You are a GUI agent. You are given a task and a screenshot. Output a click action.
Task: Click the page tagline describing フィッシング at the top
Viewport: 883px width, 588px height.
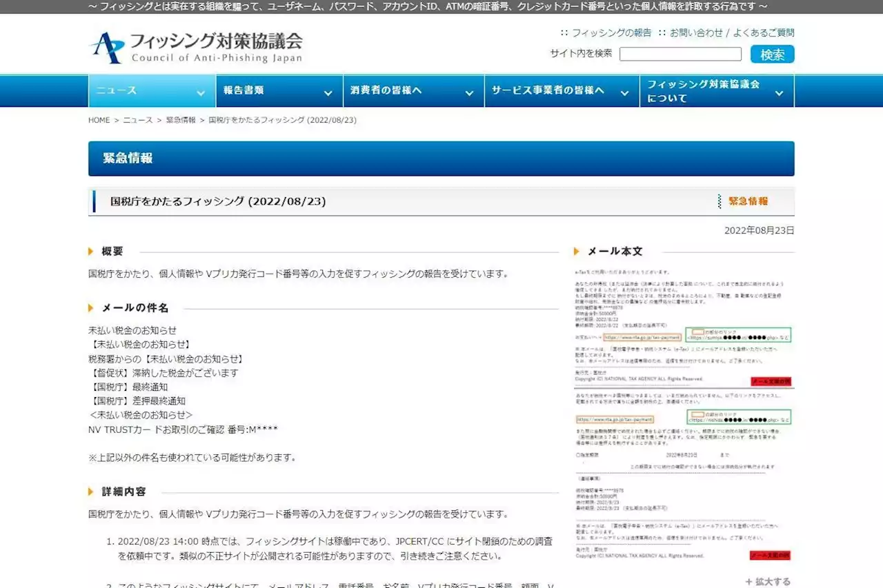click(x=428, y=6)
